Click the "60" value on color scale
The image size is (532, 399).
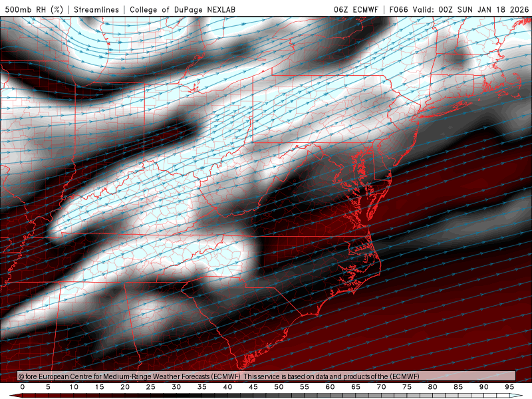(x=330, y=387)
